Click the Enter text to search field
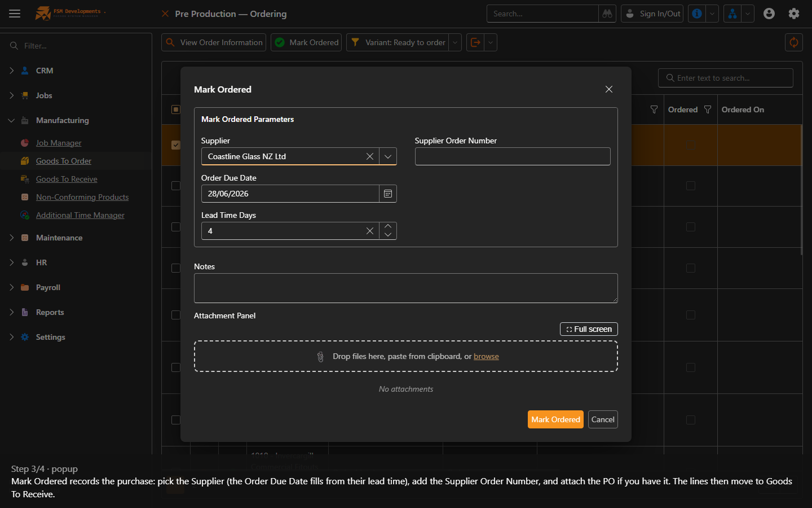The height and width of the screenshot is (508, 812). click(726, 78)
